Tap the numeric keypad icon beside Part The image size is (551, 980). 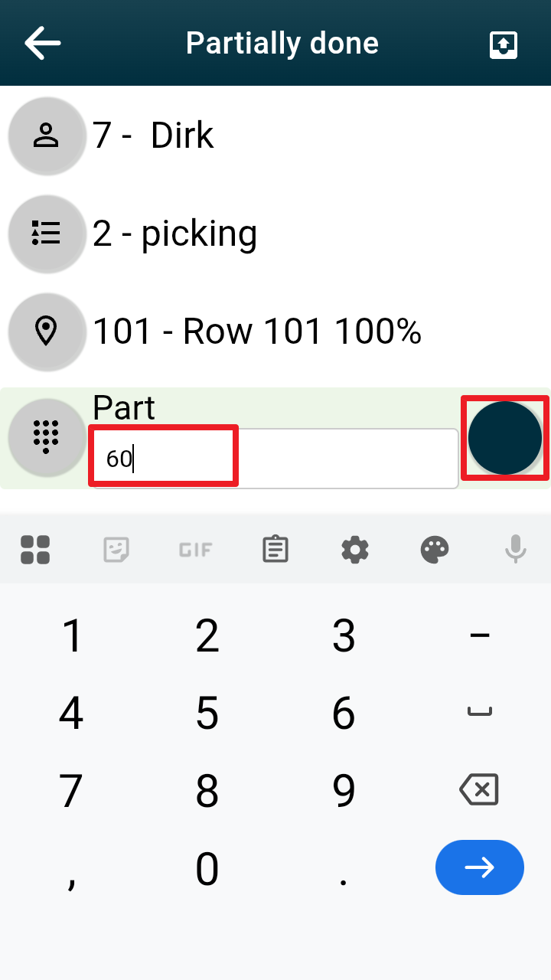click(x=47, y=437)
